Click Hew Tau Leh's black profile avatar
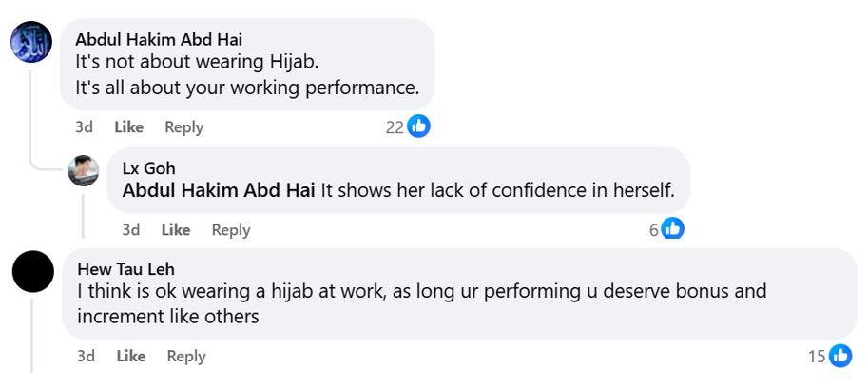 [33, 274]
